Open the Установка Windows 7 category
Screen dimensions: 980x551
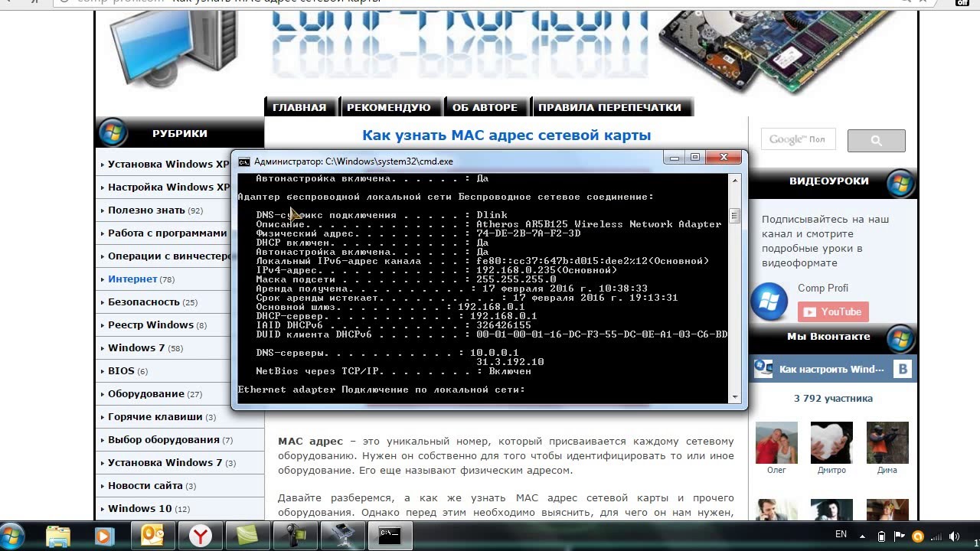click(x=165, y=462)
